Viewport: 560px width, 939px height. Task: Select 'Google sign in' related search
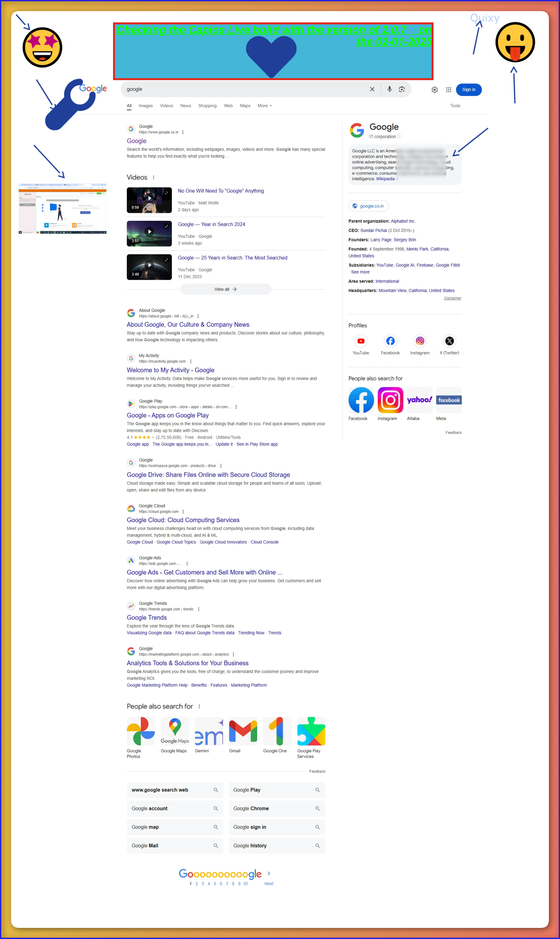click(277, 827)
